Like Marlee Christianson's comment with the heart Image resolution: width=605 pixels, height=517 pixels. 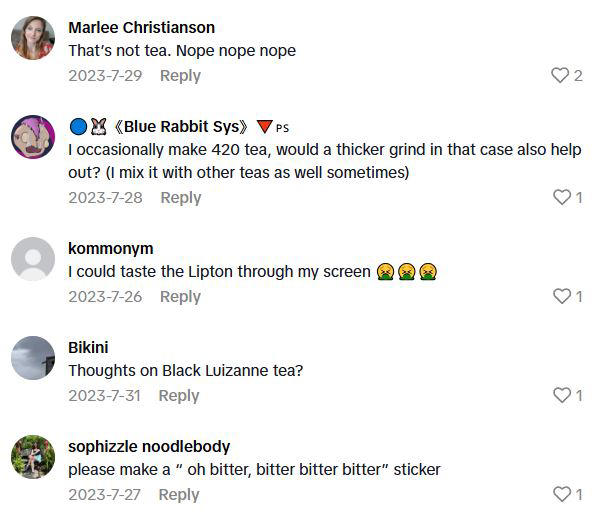[560, 76]
